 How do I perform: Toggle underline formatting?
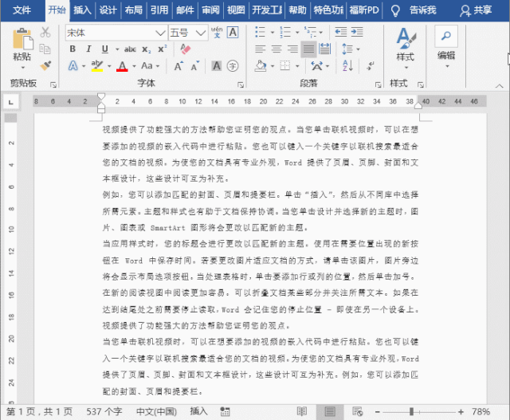(104, 49)
